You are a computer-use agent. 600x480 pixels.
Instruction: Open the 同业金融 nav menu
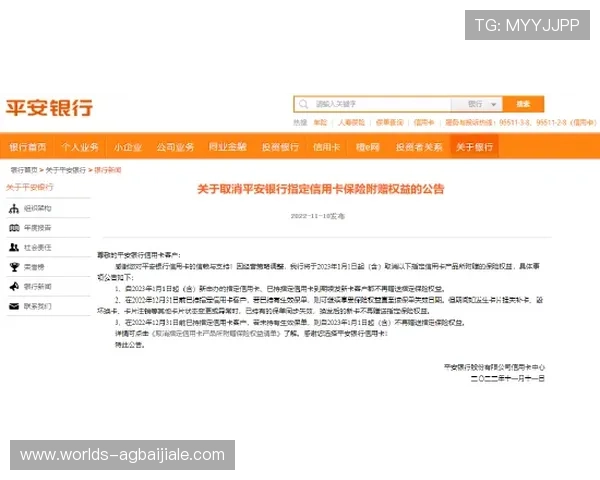(x=228, y=147)
